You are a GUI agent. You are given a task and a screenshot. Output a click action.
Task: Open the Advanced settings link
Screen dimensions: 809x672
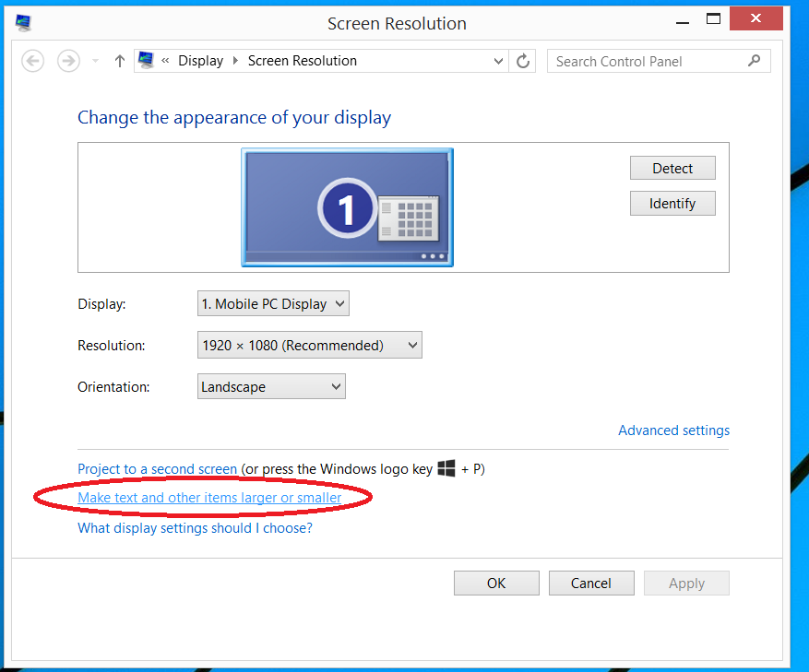tap(673, 430)
